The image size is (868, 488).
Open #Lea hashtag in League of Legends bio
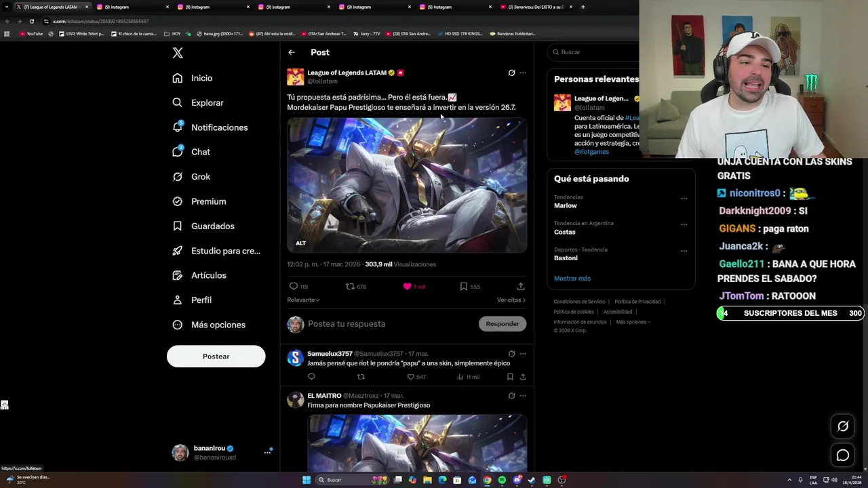click(631, 118)
